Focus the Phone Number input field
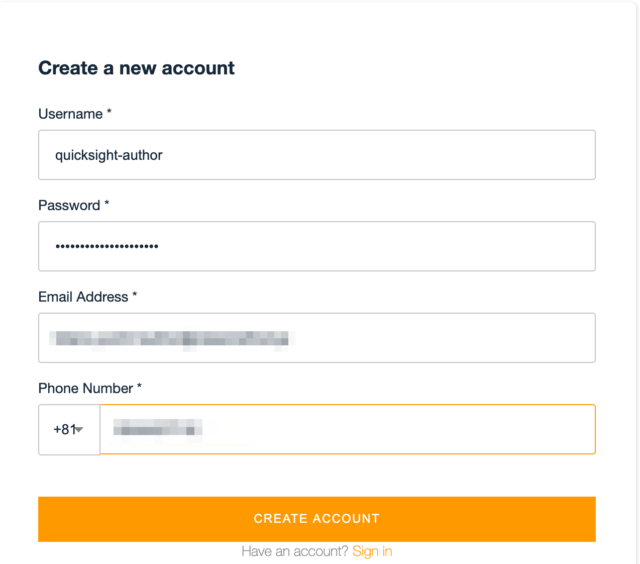640x564 pixels. 348,429
